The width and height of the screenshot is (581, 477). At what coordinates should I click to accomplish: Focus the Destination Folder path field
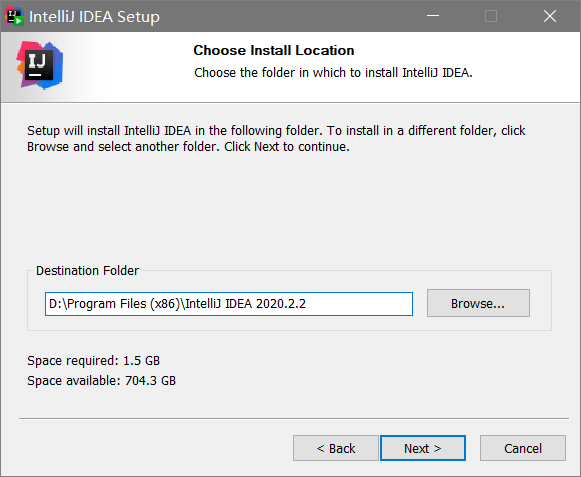coord(229,304)
